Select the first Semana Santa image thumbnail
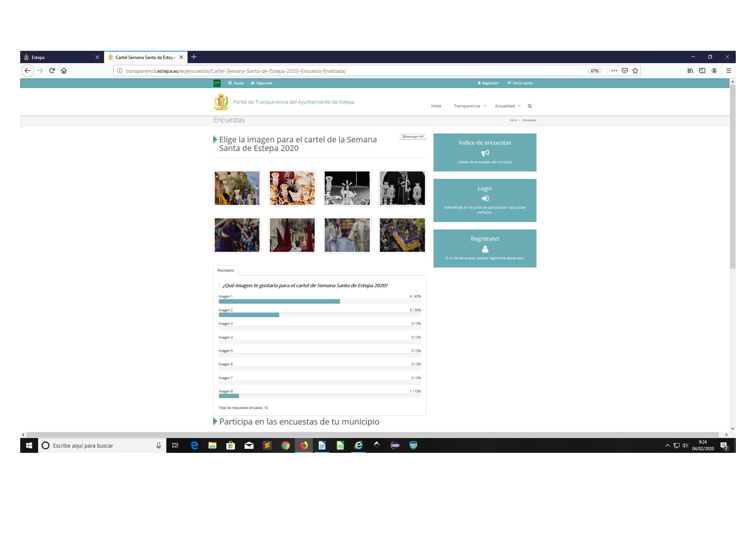Viewport: 756px width, 534px height. [237, 188]
